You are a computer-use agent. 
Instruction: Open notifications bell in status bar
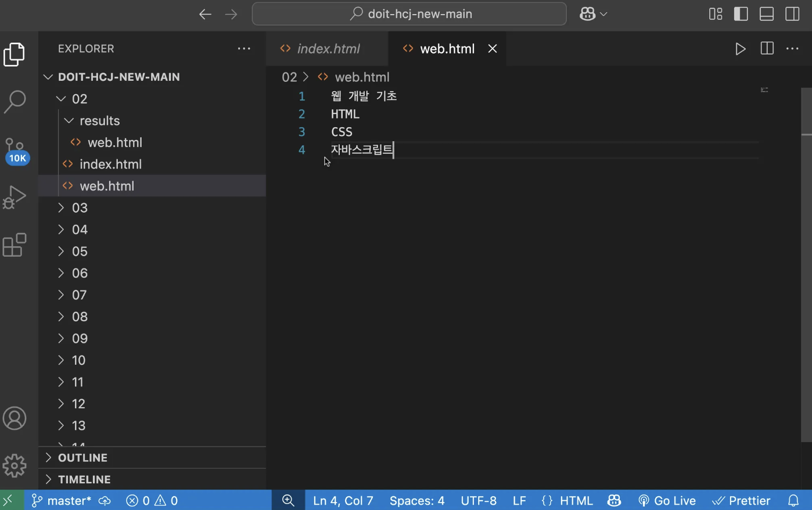point(793,501)
